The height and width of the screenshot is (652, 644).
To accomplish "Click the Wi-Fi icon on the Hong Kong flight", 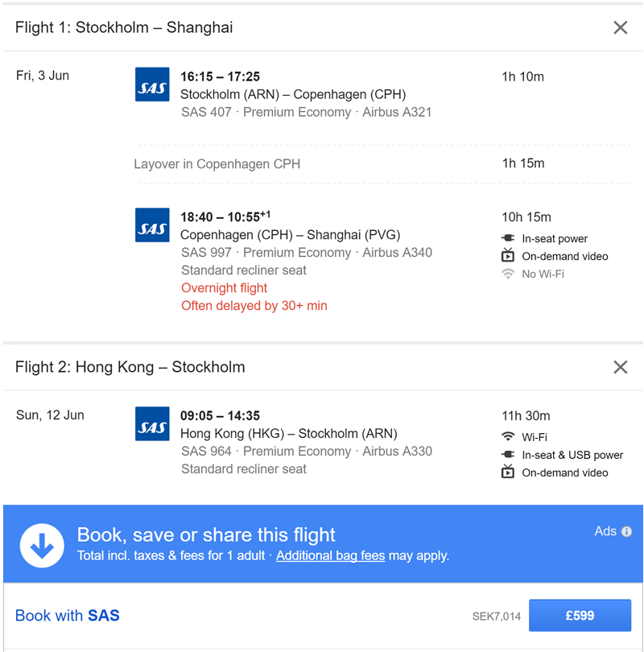I will pyautogui.click(x=508, y=436).
